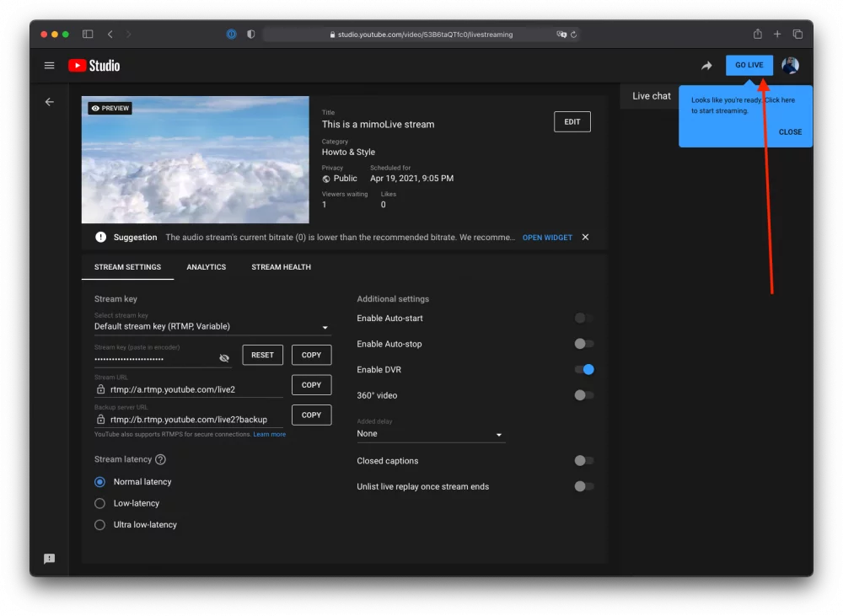
Task: Click RESET stream key button
Action: pyautogui.click(x=262, y=355)
